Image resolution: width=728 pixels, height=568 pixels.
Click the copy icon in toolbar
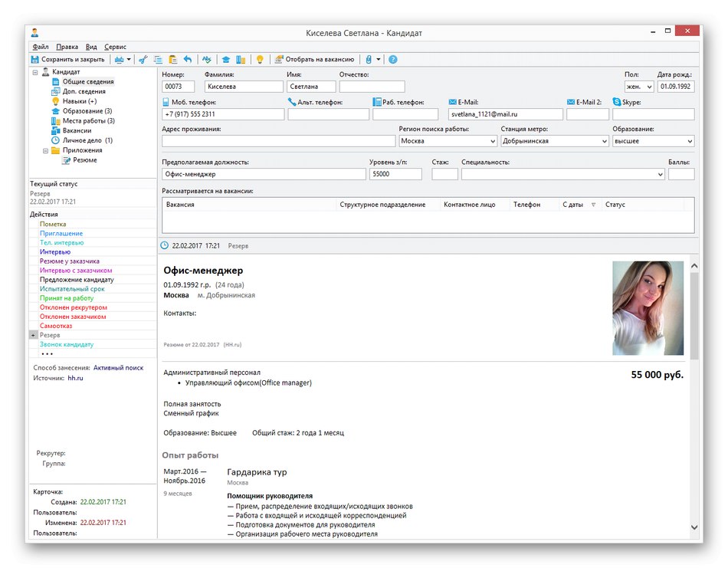click(x=159, y=60)
